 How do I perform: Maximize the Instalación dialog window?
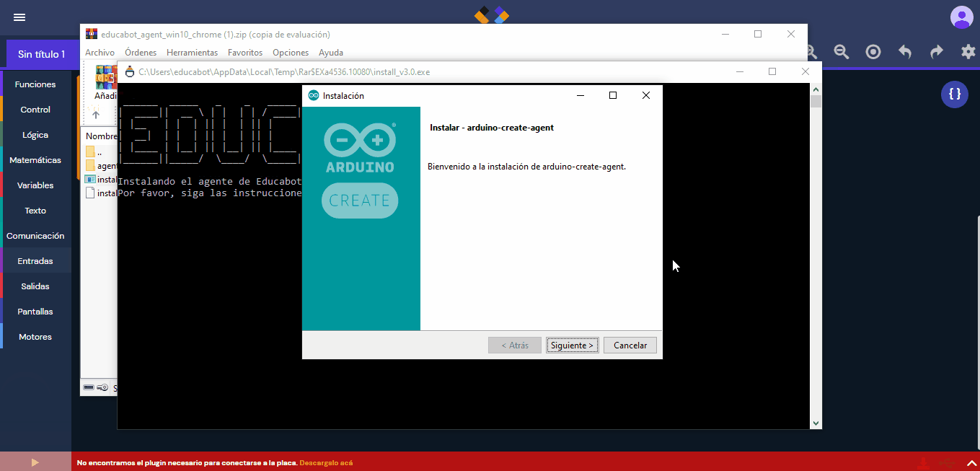pos(613,95)
